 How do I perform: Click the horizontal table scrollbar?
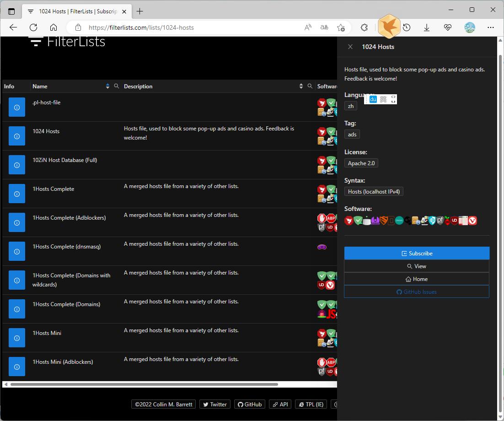click(144, 384)
